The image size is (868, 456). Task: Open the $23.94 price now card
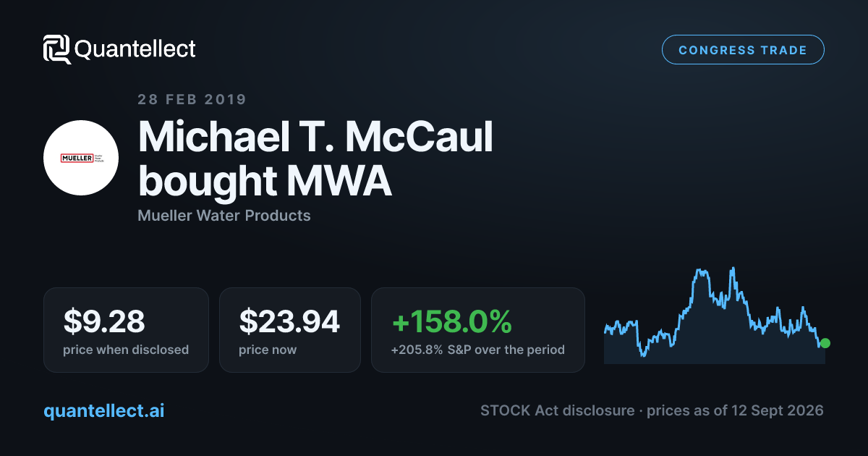click(x=290, y=330)
